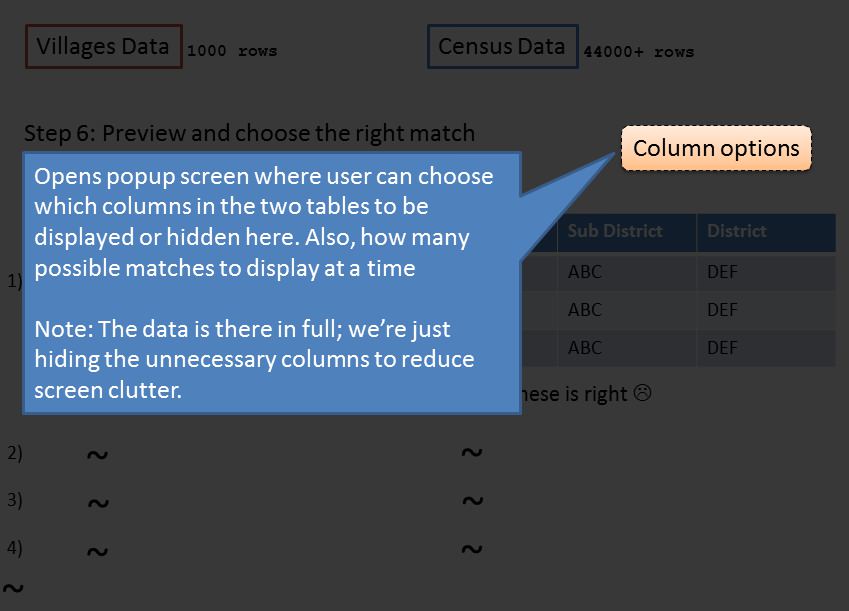The height and width of the screenshot is (611, 849).
Task: Click the sad face icon
Action: pos(642,393)
